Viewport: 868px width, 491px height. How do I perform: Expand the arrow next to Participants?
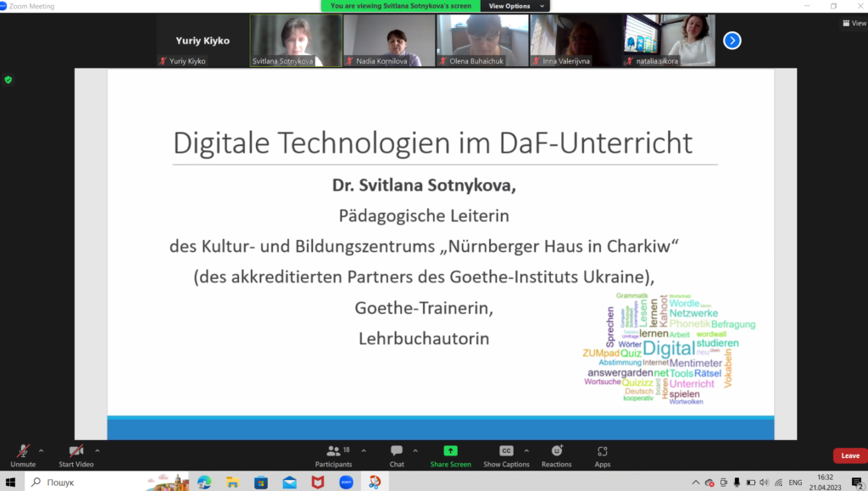[364, 451]
